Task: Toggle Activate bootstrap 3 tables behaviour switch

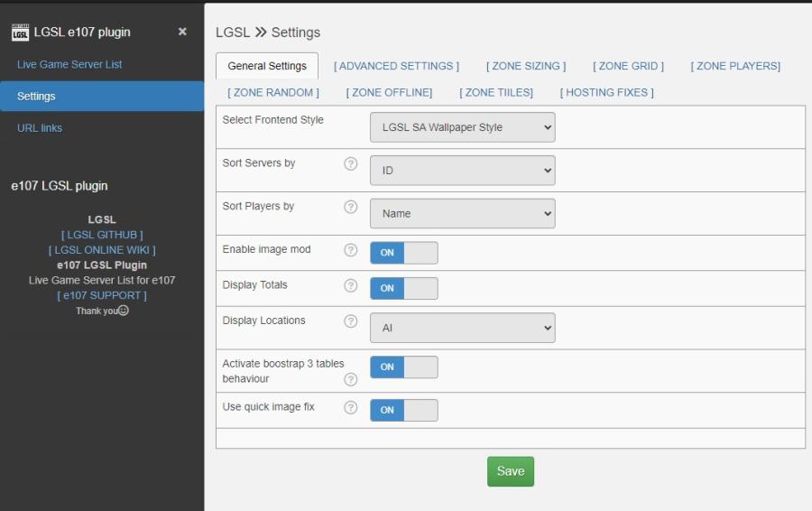Action: 404,367
